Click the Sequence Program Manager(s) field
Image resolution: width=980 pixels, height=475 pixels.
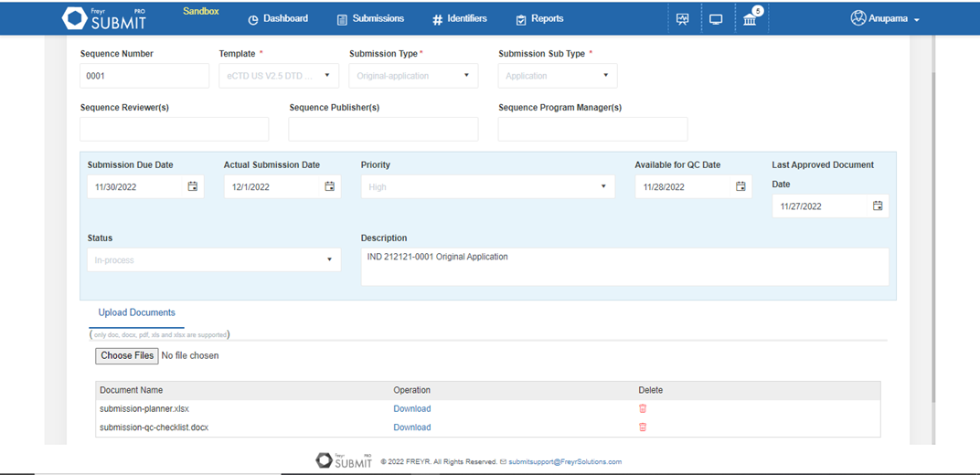pyautogui.click(x=592, y=129)
